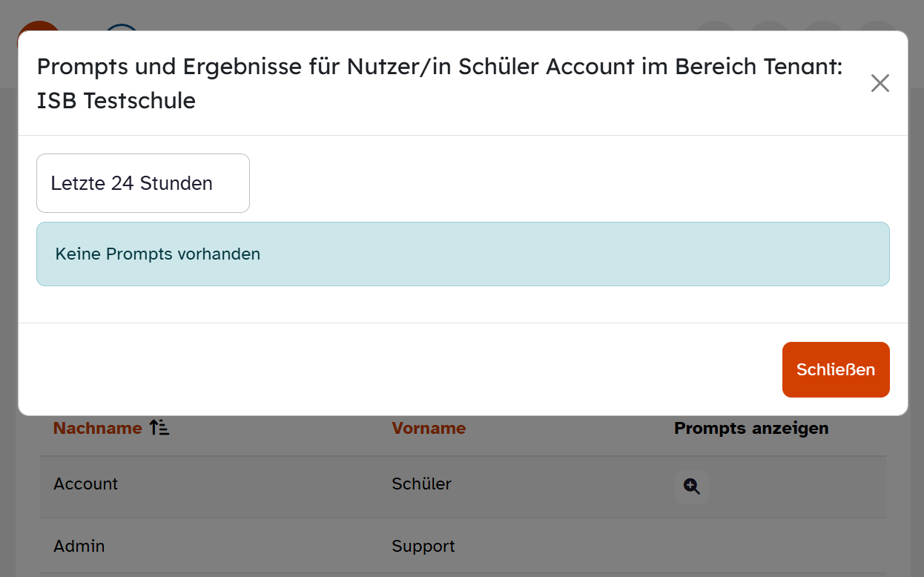Show prompts via magnifier icon for Schüler Account

691,487
